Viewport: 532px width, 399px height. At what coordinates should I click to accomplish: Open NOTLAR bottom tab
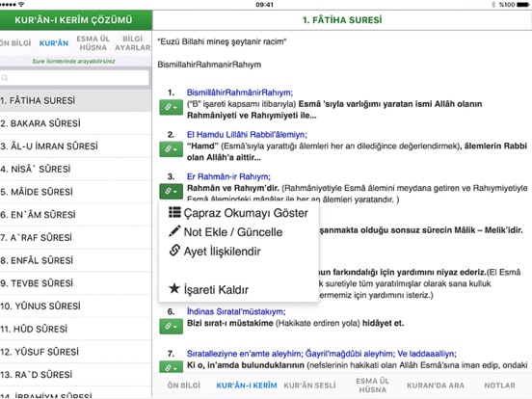click(499, 386)
